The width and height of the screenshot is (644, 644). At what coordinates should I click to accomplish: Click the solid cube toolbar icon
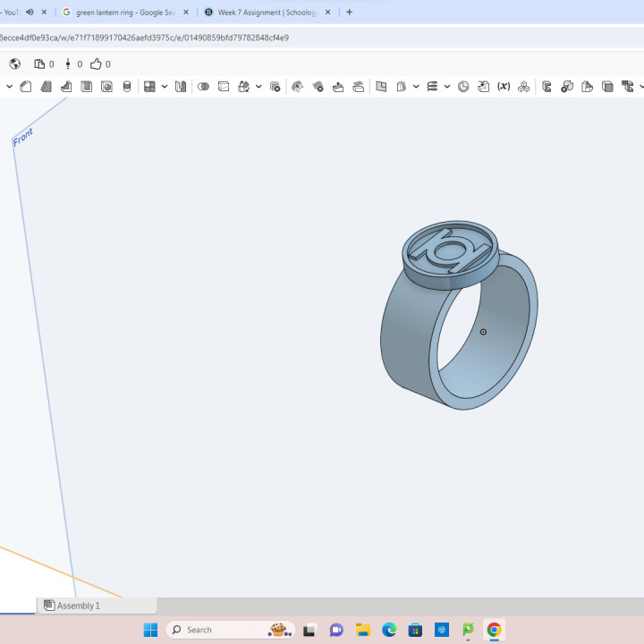click(x=607, y=87)
